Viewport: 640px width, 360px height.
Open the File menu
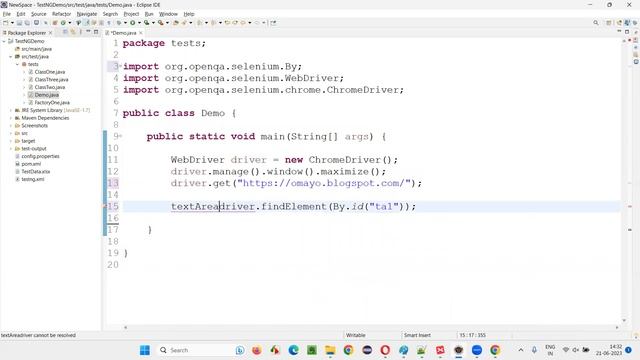pyautogui.click(x=7, y=14)
